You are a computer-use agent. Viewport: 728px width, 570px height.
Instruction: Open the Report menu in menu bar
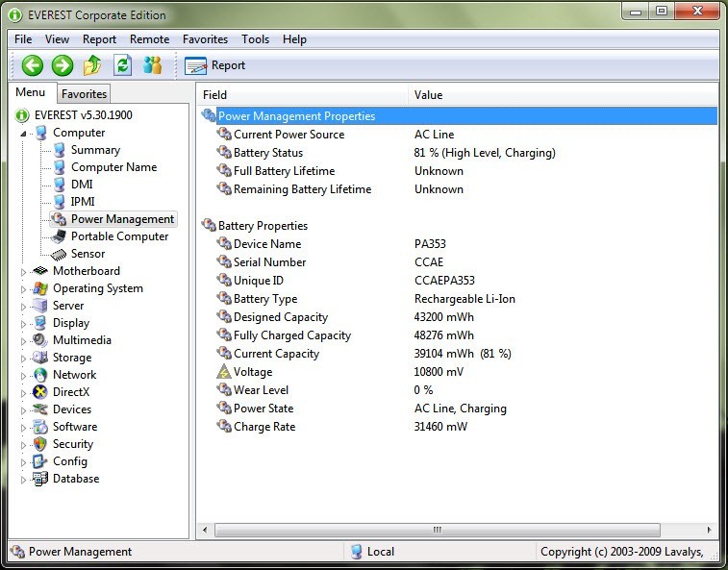point(99,39)
